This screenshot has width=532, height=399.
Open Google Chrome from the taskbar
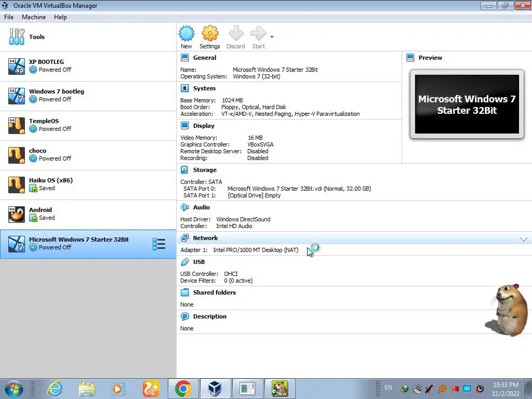pos(183,389)
